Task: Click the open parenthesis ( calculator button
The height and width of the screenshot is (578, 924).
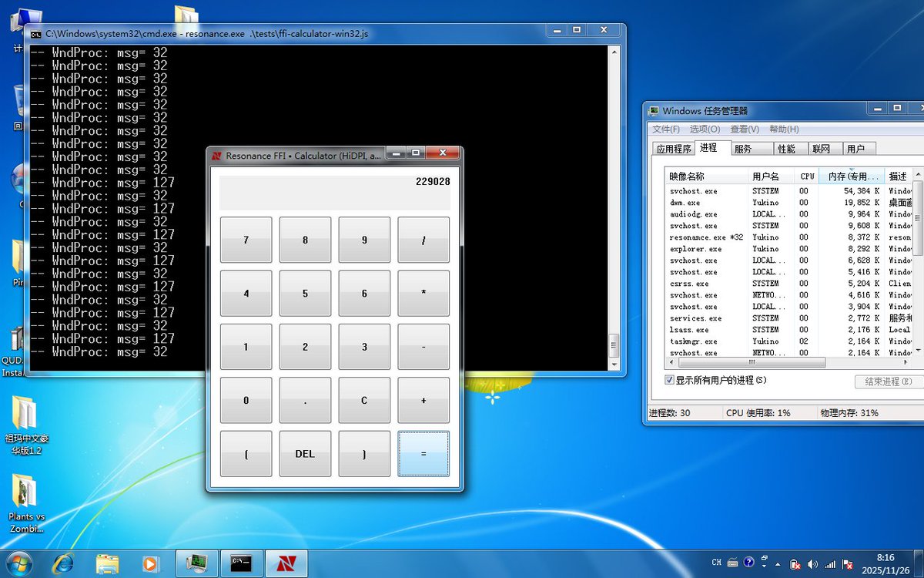Action: [246, 454]
